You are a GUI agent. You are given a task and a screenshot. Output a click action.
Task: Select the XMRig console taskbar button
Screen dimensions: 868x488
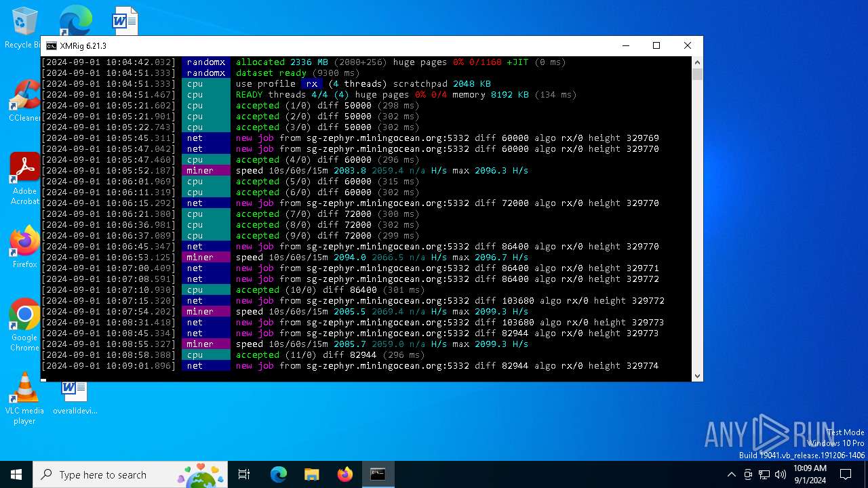[x=378, y=474]
